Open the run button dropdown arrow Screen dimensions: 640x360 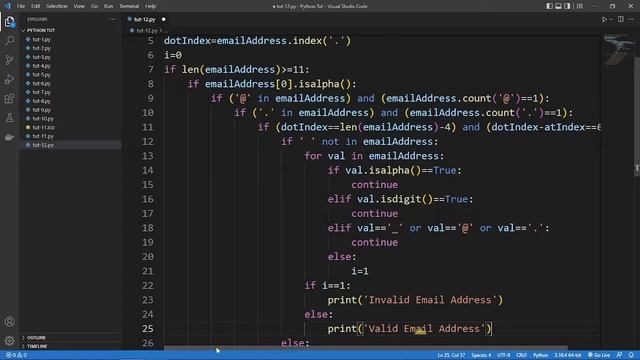[x=611, y=19]
